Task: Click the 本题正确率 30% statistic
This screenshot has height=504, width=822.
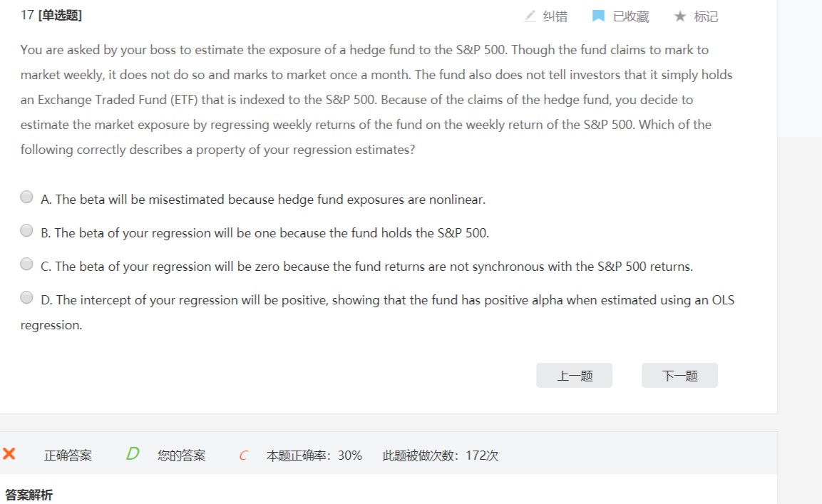Action: pos(314,456)
